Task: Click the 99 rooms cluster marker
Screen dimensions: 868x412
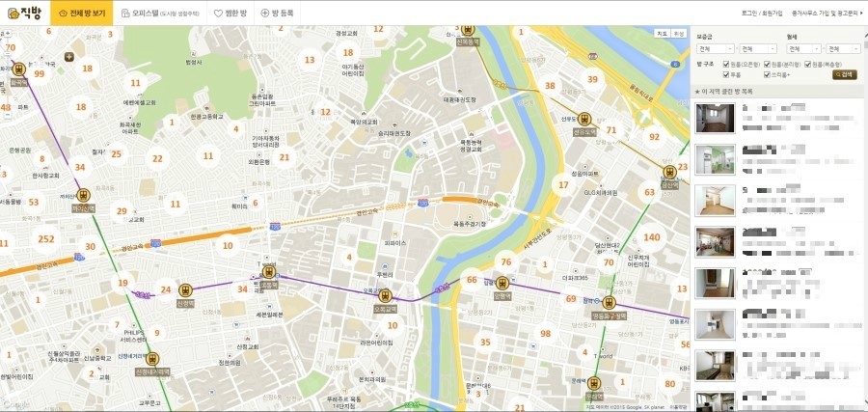Action: [39, 73]
